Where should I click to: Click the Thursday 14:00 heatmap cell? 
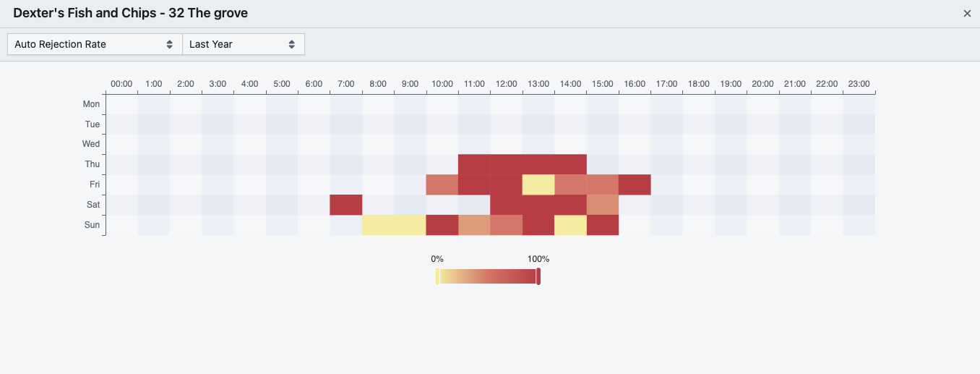coord(570,164)
